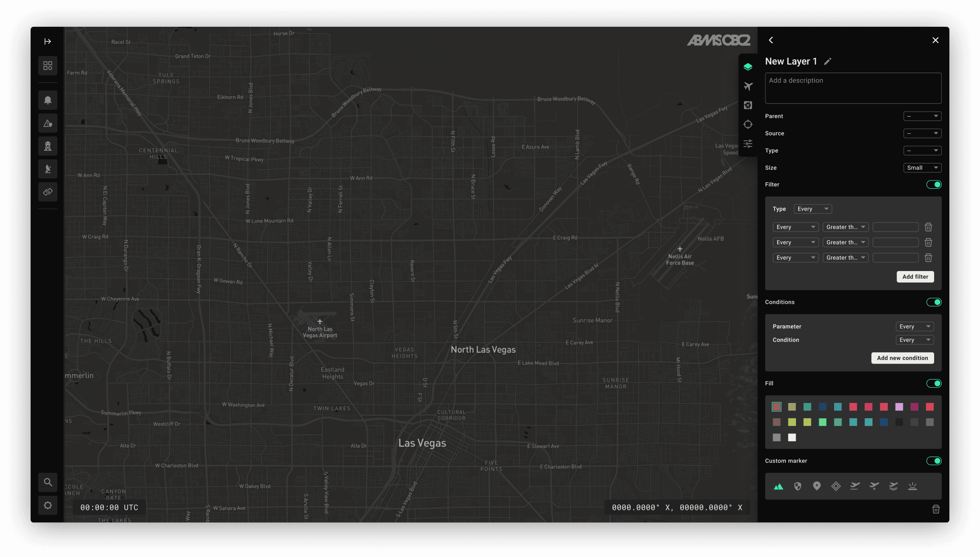This screenshot has height=557, width=980.
Task: Select the warning/hazard triangle icon
Action: pyautogui.click(x=47, y=123)
